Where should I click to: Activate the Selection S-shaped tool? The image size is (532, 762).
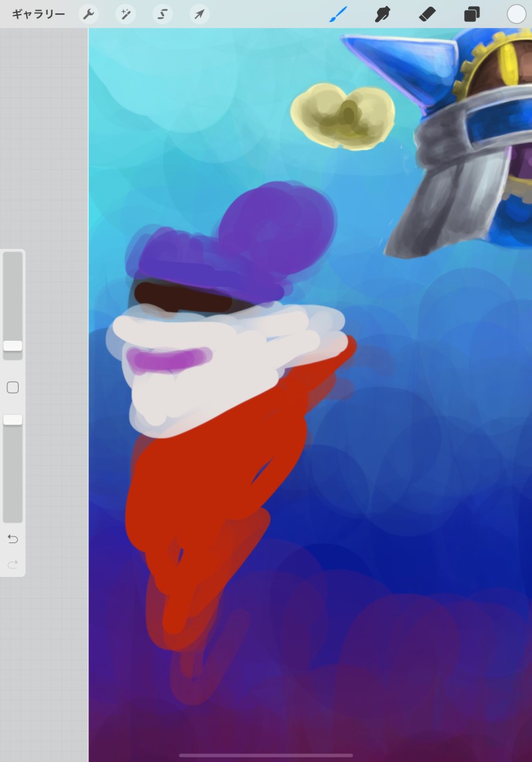pos(162,14)
